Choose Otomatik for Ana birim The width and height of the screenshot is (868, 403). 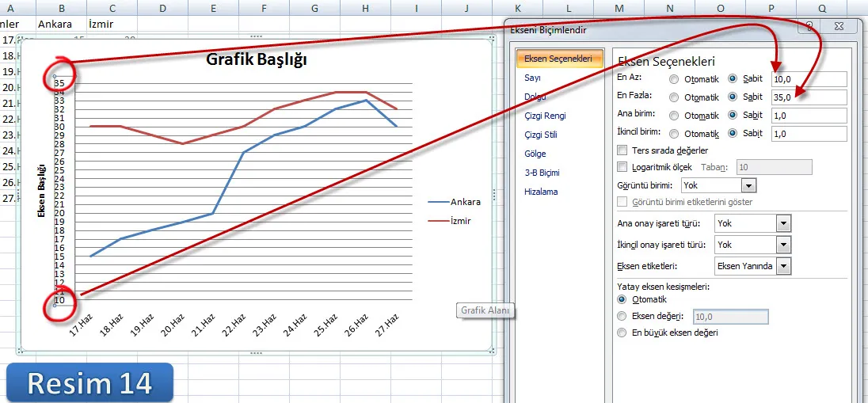click(674, 116)
